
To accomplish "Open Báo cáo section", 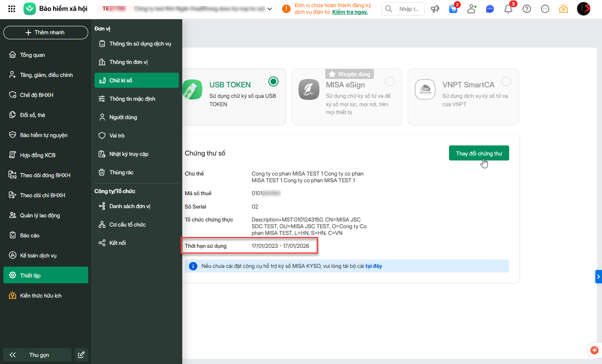I will pos(46,235).
